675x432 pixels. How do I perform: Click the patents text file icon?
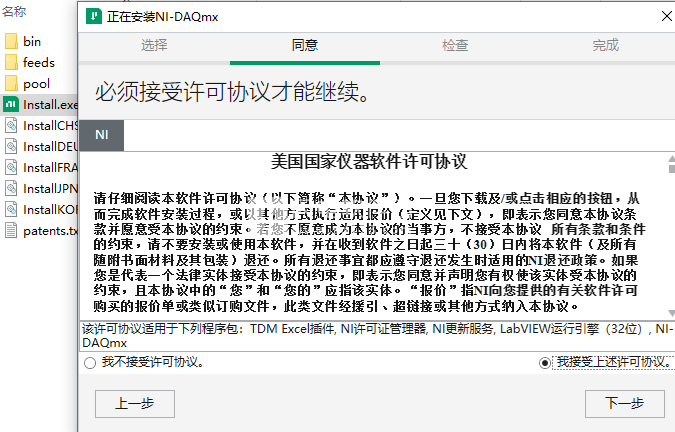(11, 230)
